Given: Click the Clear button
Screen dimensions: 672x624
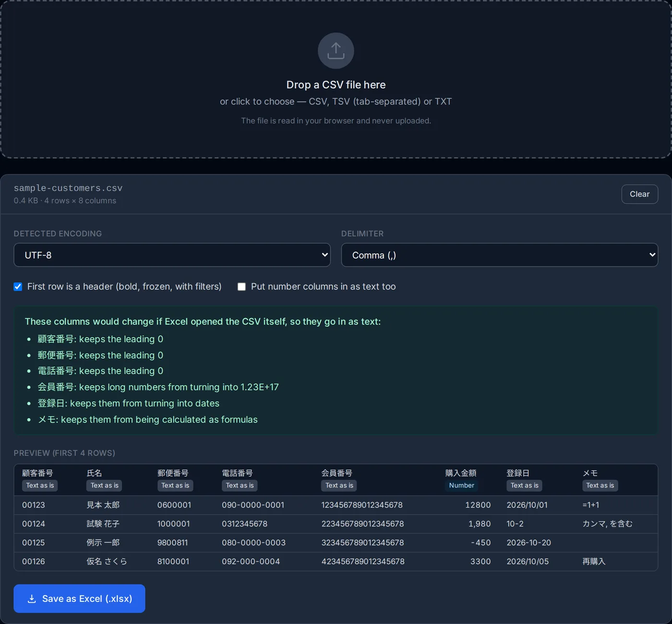Looking at the screenshot, I should pyautogui.click(x=639, y=194).
